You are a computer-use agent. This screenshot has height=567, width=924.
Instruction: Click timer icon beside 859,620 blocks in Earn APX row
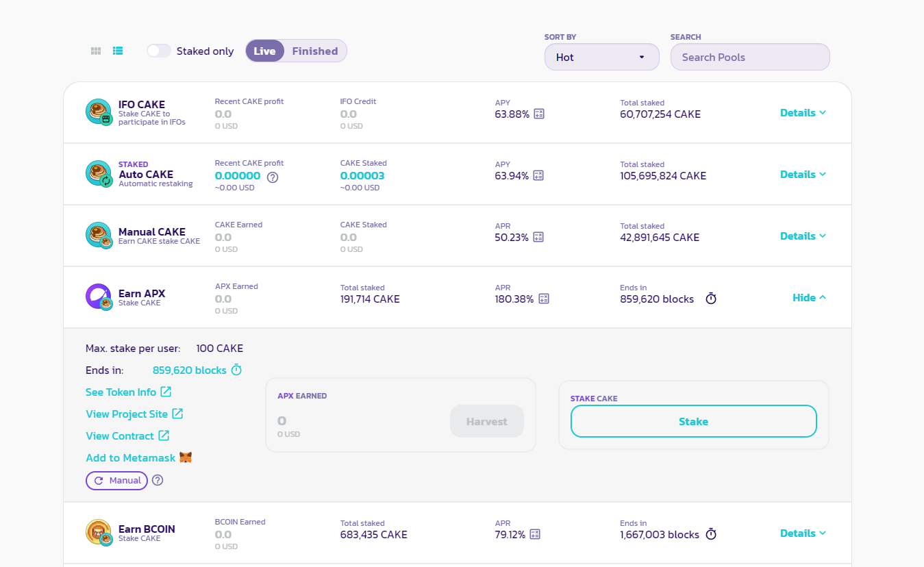711,299
